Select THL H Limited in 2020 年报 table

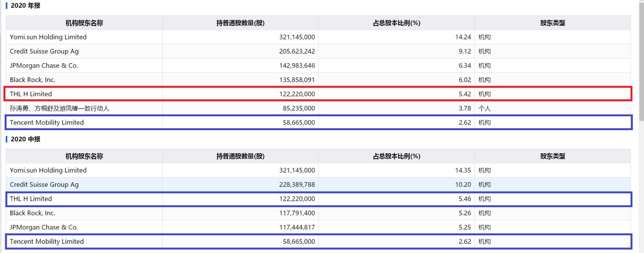pos(31,94)
